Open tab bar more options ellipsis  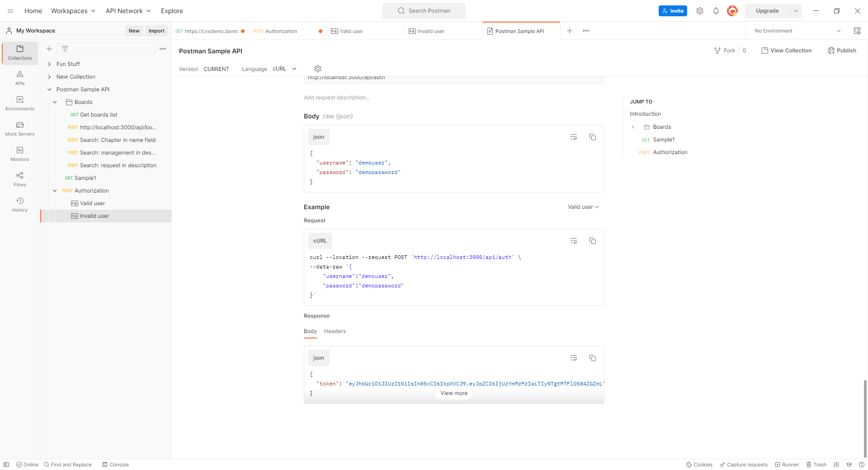pos(586,31)
